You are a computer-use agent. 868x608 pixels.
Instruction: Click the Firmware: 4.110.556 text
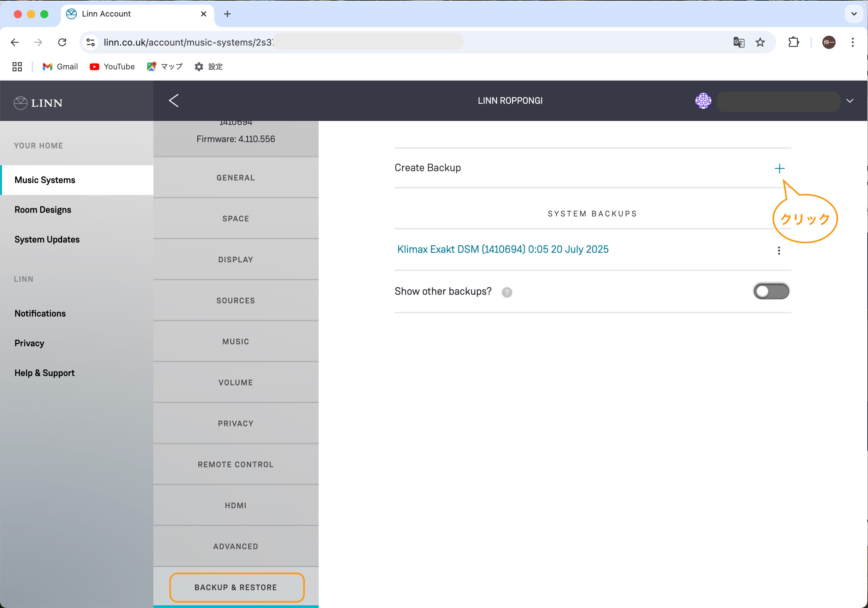click(236, 139)
